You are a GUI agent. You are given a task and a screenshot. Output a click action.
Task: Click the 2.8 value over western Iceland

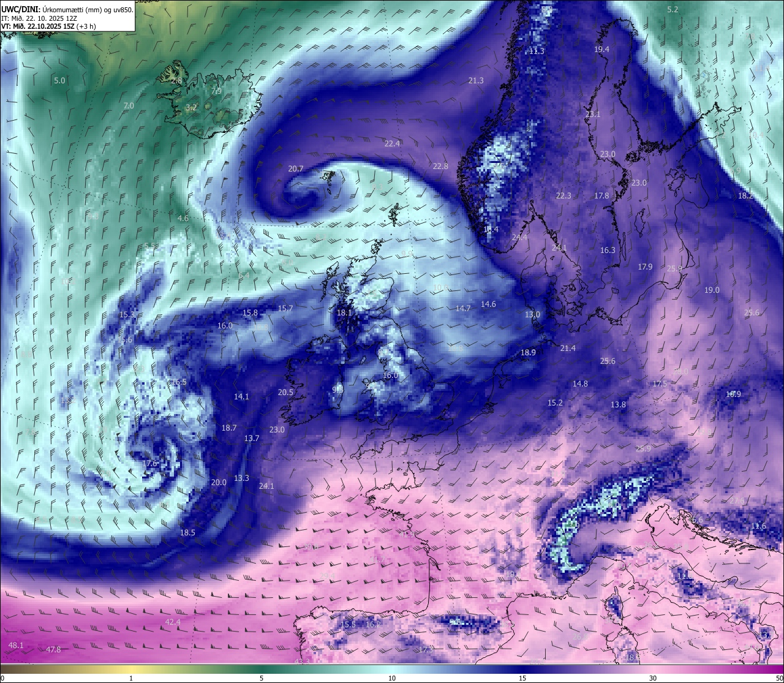tap(176, 80)
